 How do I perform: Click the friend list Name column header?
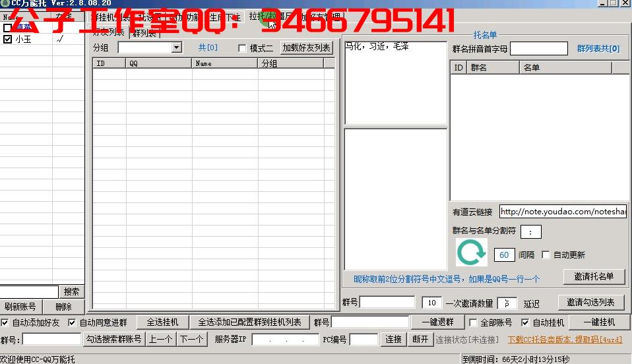click(x=224, y=63)
